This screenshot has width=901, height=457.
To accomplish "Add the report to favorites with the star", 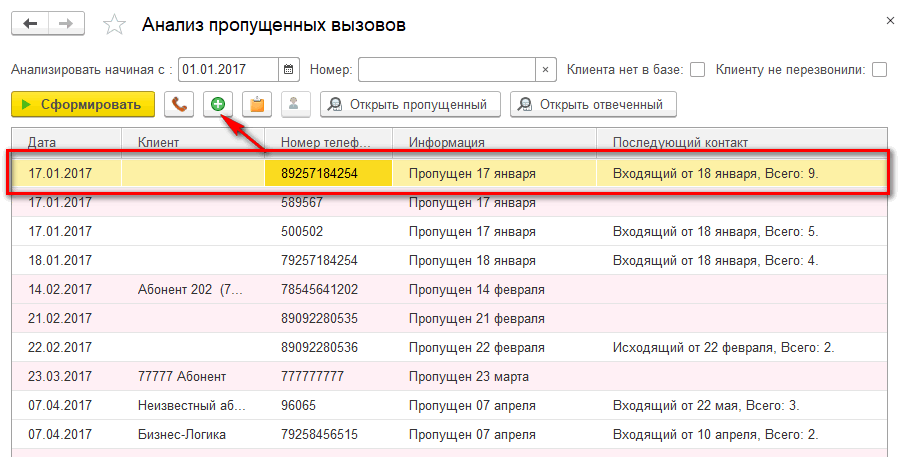I will [114, 25].
